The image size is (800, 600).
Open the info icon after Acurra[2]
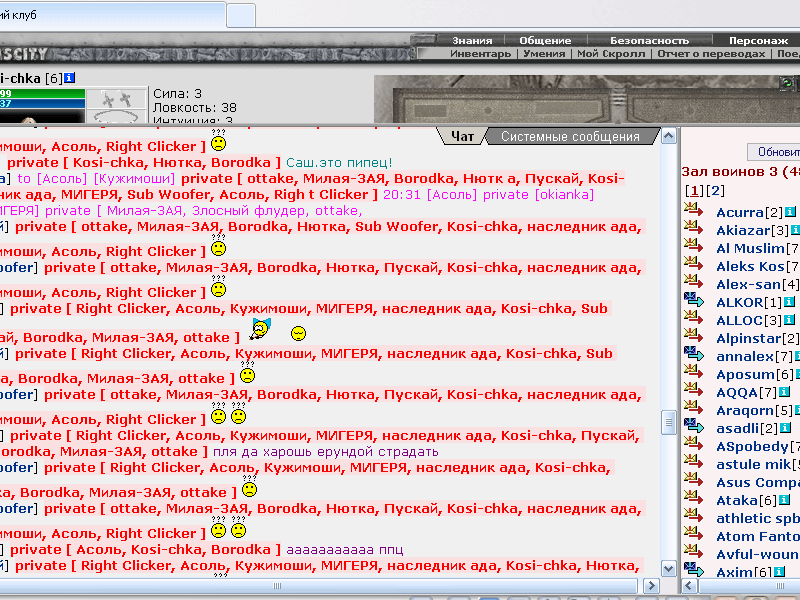[x=790, y=212]
